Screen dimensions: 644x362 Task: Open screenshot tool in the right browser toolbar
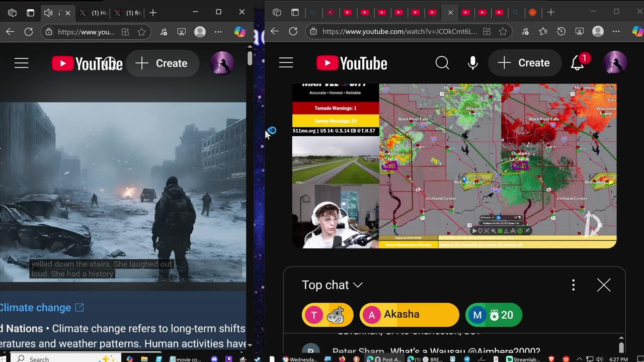pos(579,31)
